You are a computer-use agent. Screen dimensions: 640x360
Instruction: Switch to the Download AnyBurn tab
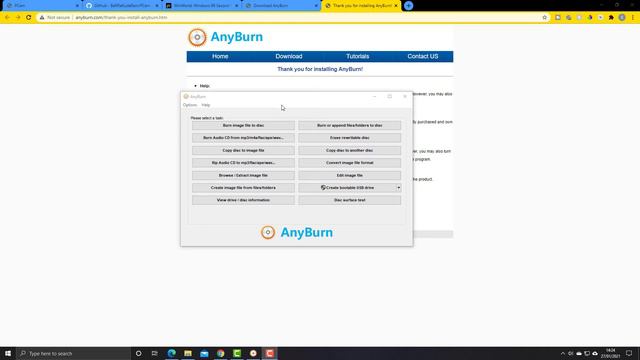click(x=281, y=6)
